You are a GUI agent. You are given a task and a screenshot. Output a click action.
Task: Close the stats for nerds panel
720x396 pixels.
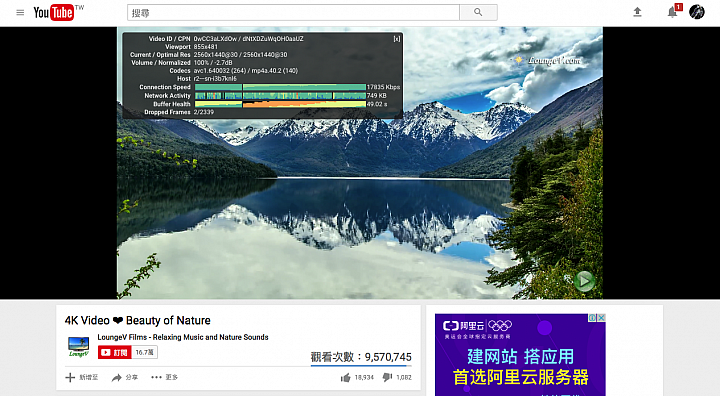coord(397,39)
